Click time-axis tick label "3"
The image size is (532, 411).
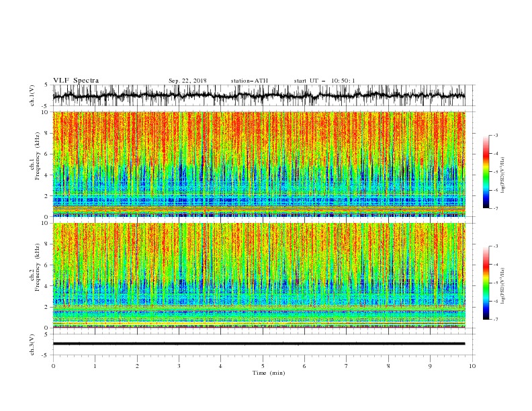point(179,366)
